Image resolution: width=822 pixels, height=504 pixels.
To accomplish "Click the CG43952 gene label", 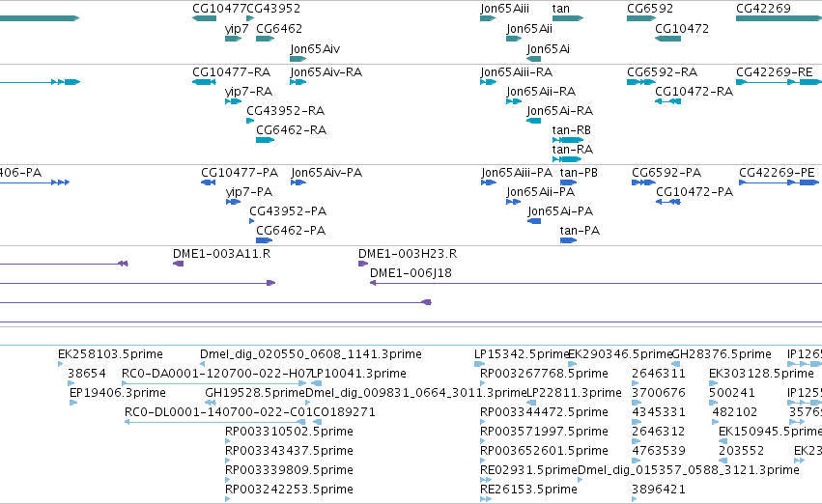I will coord(273,9).
